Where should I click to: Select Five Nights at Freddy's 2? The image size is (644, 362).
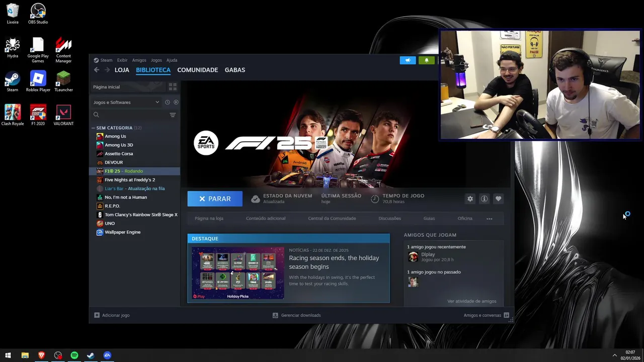[135, 179]
